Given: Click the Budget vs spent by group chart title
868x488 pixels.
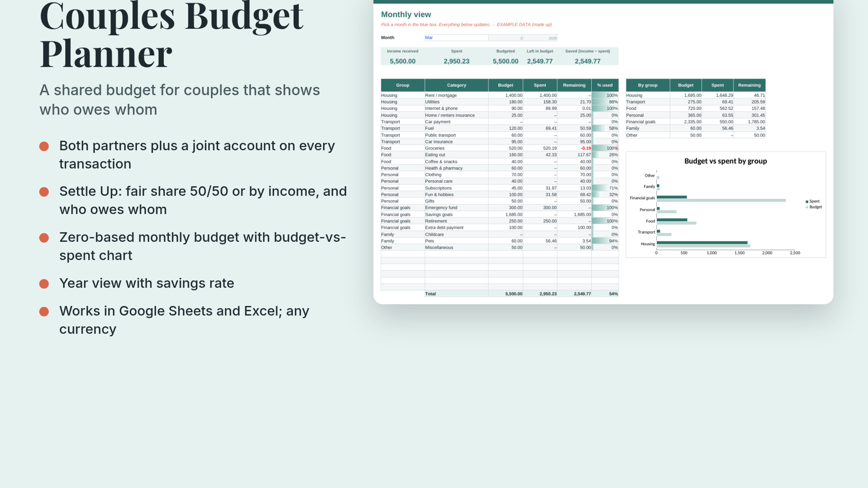Looking at the screenshot, I should [725, 161].
